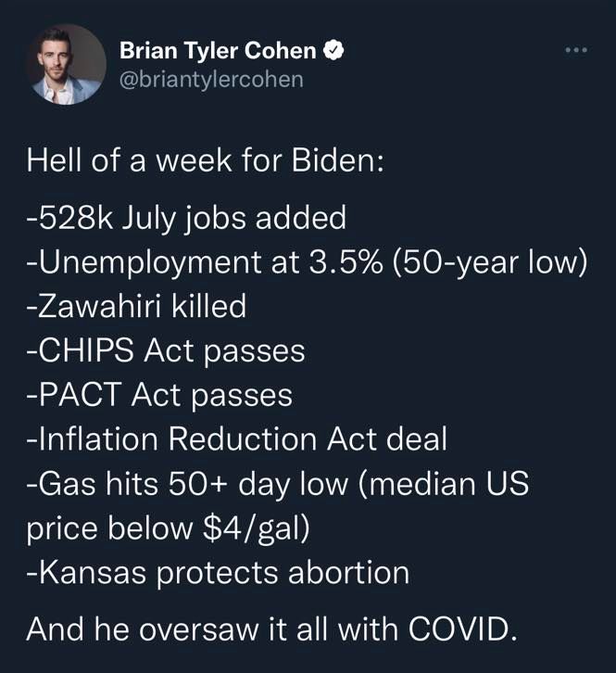Open Brian Tyler Cohen's profile picture

click(67, 65)
